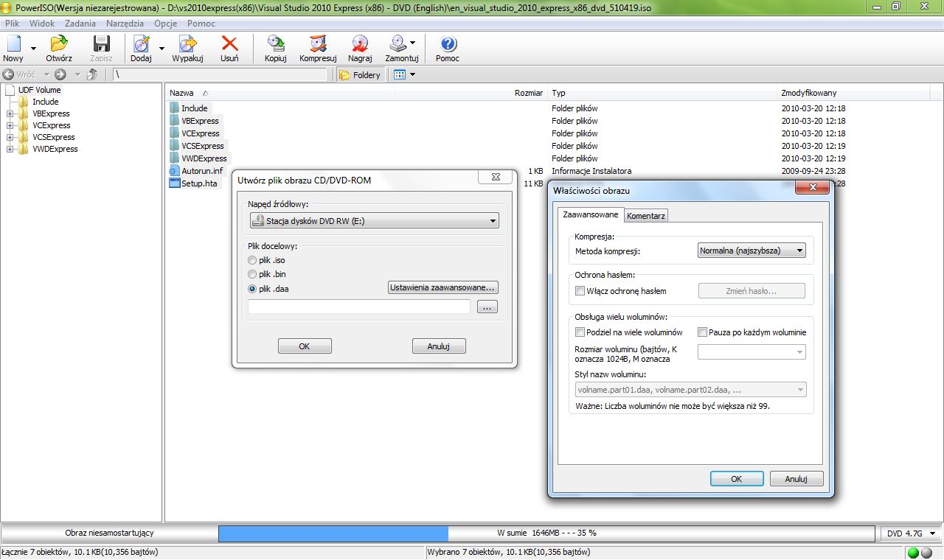
Task: Enable Podziel na wiele woluminów checkbox
Action: tap(580, 332)
